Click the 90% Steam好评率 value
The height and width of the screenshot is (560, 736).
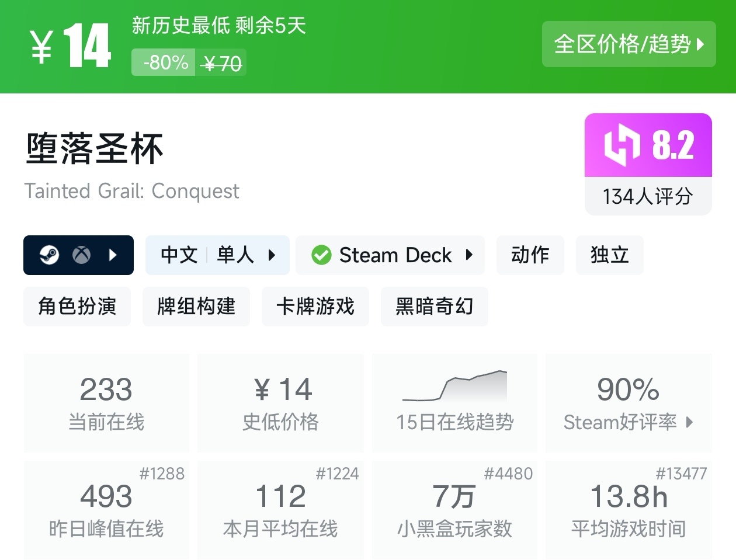tap(628, 389)
